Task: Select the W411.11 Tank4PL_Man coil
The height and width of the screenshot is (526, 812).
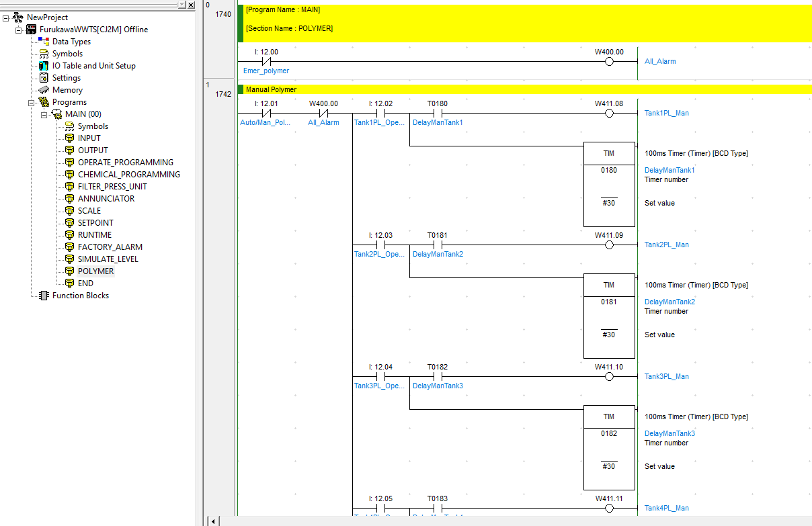Action: pyautogui.click(x=609, y=508)
